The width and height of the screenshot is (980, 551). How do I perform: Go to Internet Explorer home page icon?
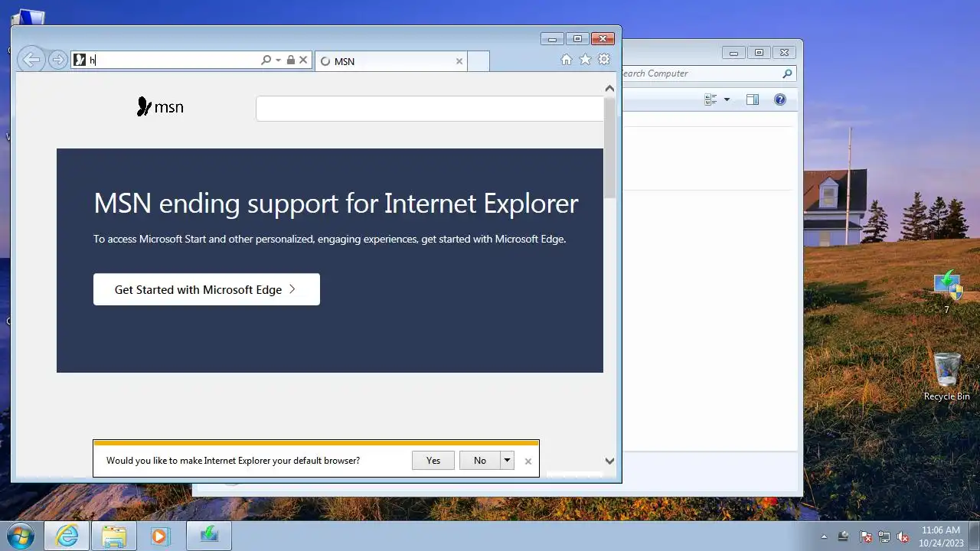pos(567,60)
